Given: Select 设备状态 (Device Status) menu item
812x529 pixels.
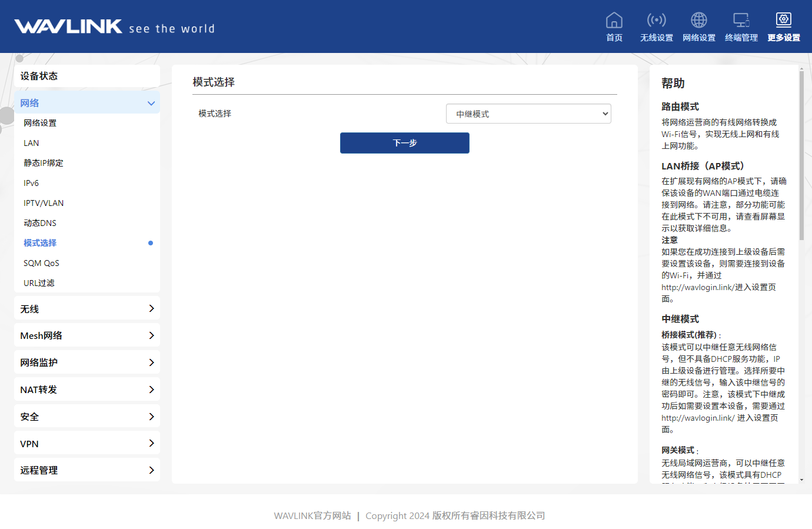Looking at the screenshot, I should 87,76.
